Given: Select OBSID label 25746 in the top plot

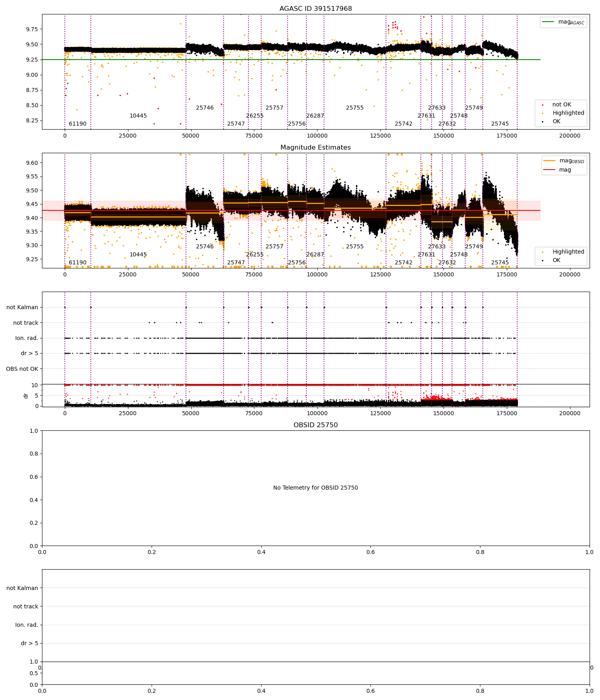Looking at the screenshot, I should click(x=205, y=108).
